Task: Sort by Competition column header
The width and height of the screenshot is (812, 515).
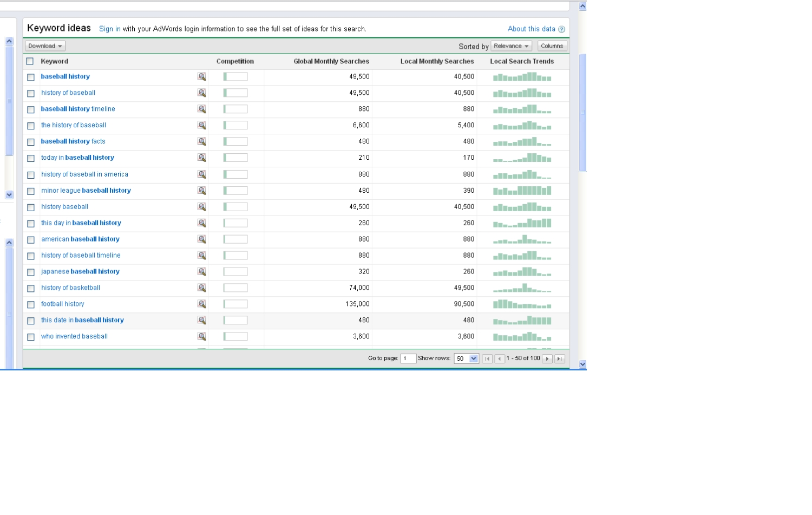Action: 235,62
